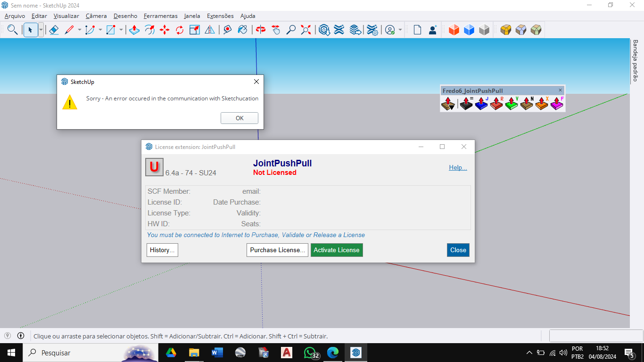Screen dimensions: 644x362
Task: Open the Câmera menu
Action: click(x=96, y=16)
